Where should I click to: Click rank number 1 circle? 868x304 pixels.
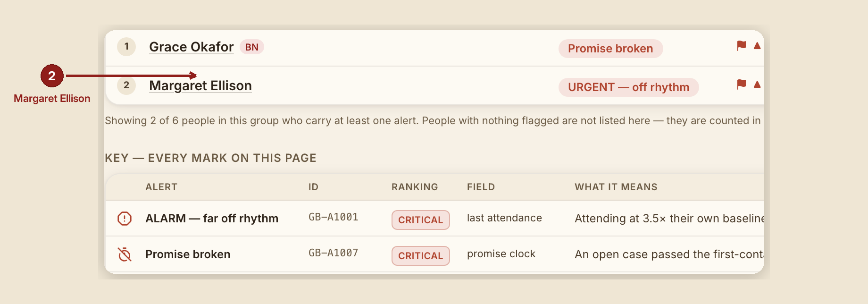126,47
